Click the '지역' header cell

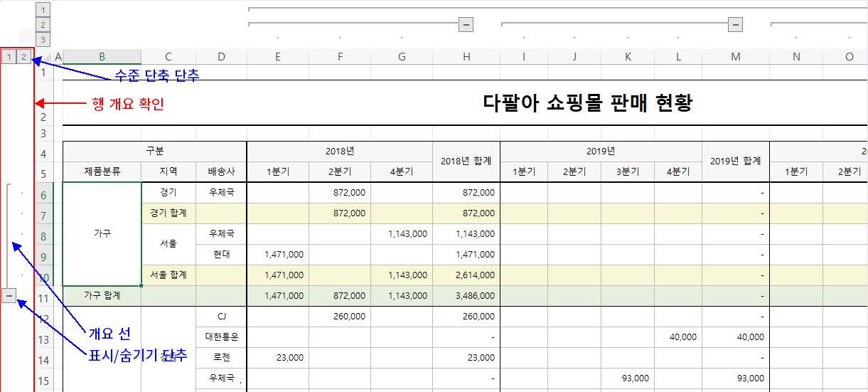pos(168,171)
